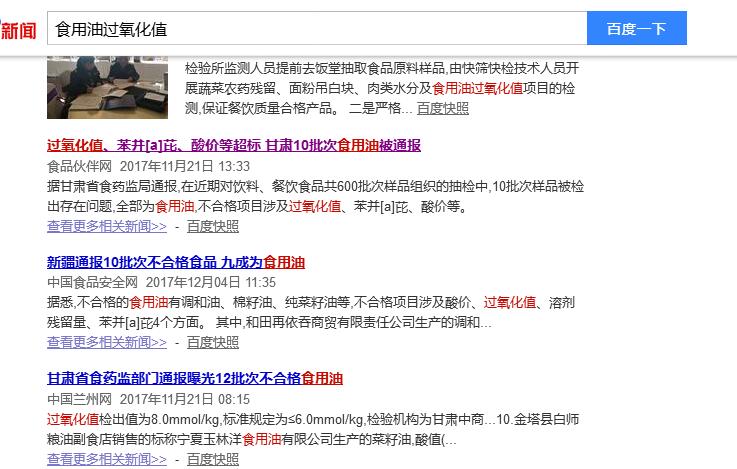Open headline 过氧化值、苯并[a]芘、酸价等超标 甘肃10批次食用油被通报

[234, 145]
